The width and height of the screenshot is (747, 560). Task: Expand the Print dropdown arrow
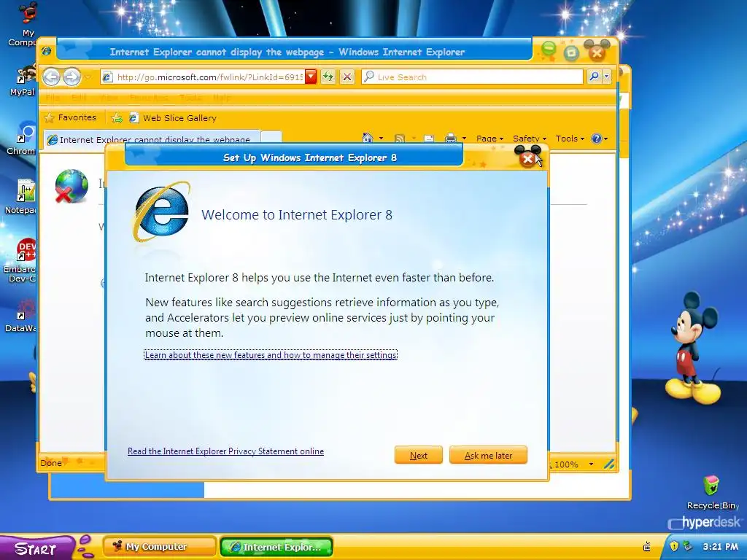pos(464,139)
